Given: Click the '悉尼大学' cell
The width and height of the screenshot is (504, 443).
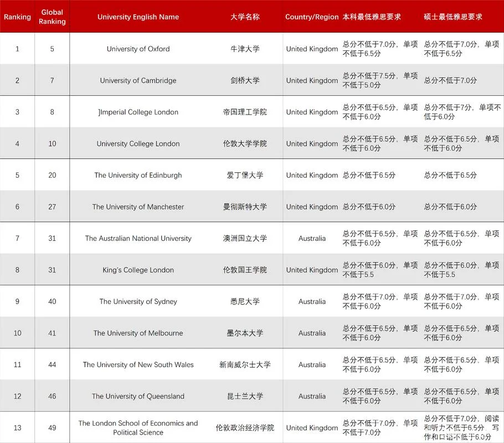Looking at the screenshot, I should (x=245, y=301).
